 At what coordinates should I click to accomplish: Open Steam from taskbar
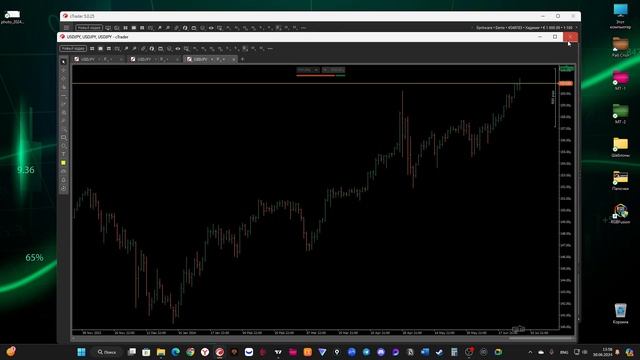point(439,352)
